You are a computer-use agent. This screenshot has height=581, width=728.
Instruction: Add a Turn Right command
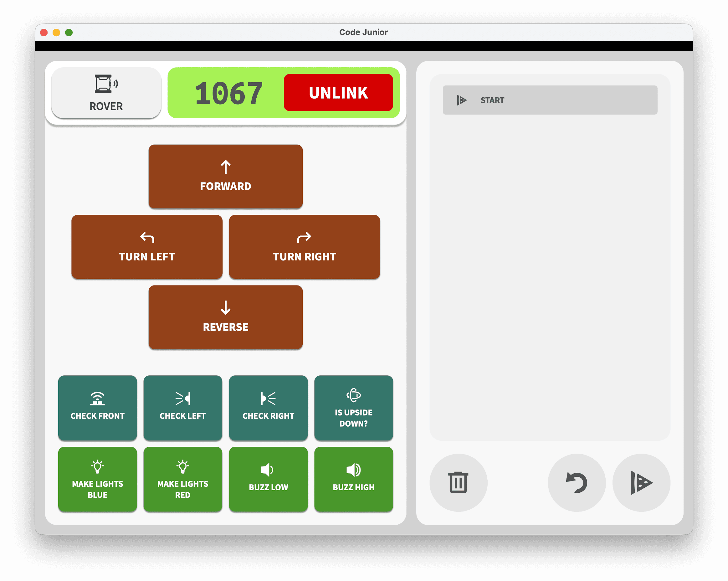304,247
